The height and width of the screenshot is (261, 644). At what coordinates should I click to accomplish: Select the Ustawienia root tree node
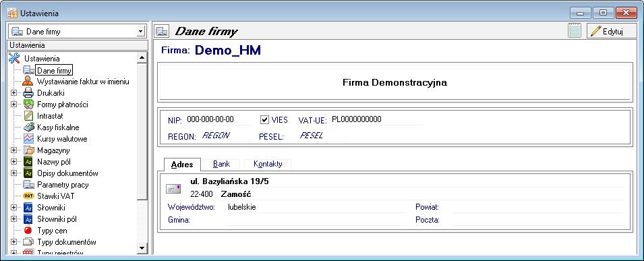pyautogui.click(x=42, y=59)
